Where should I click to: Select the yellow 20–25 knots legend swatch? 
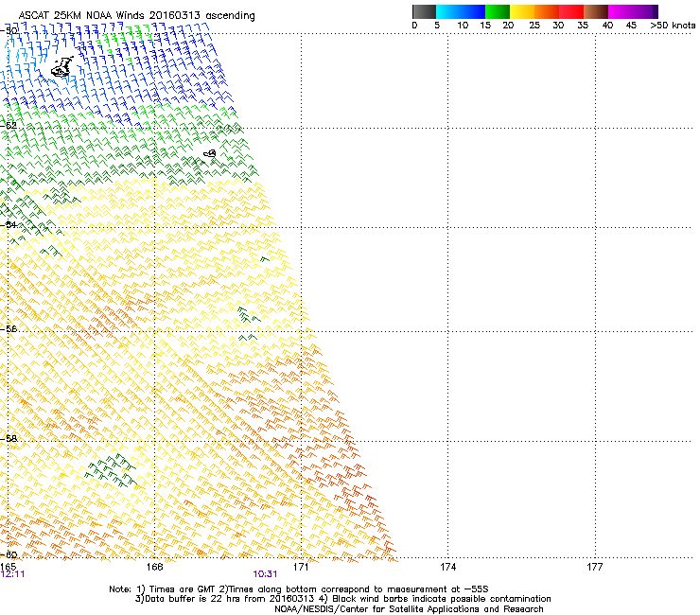522,11
